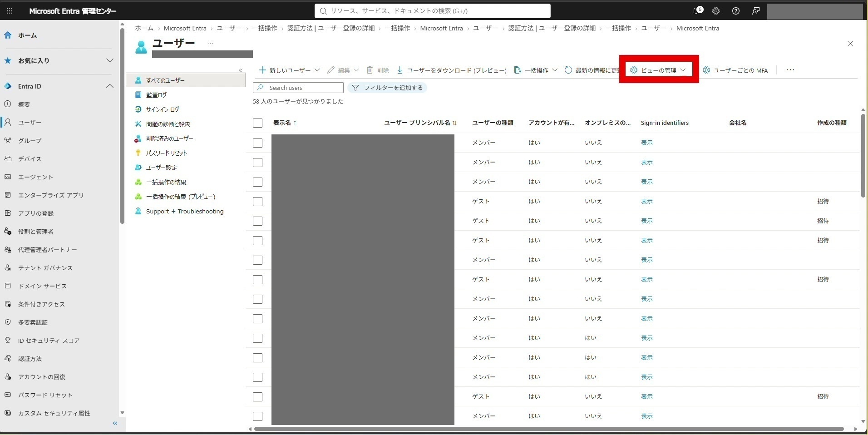Viewport: 868px width, 435px height.
Task: Open the app launcher grid icon
Action: [x=10, y=11]
